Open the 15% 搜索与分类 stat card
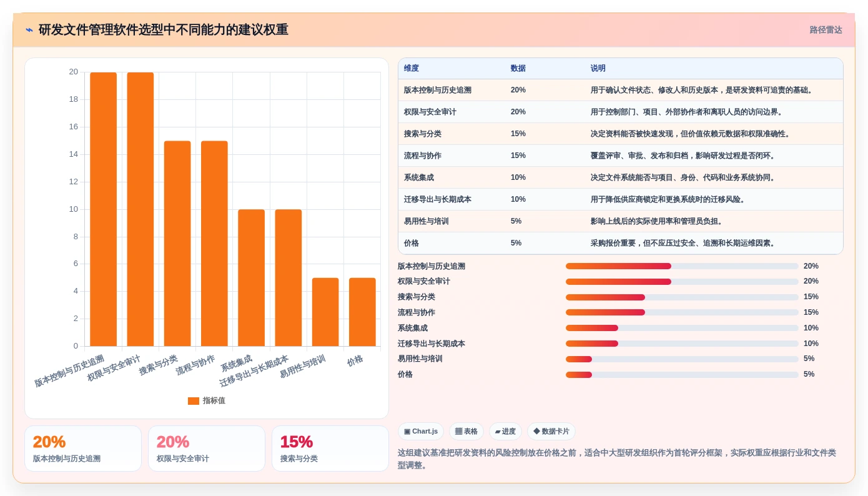 (x=330, y=449)
